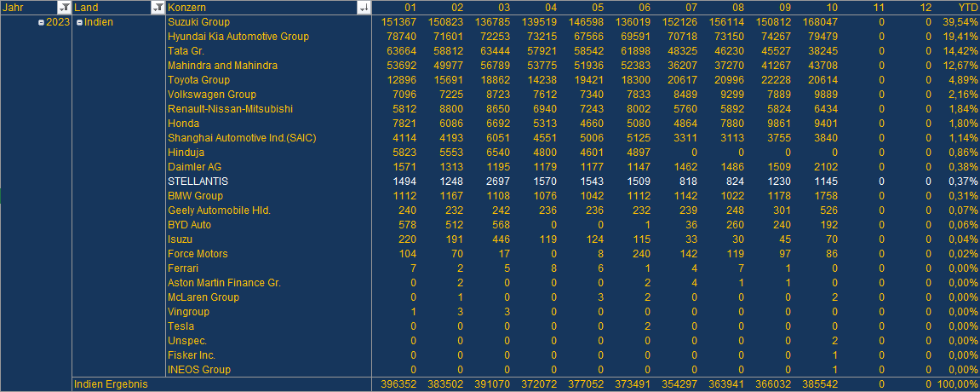Select the STELLANTIS row label
This screenshot has width=980, height=392.
tap(198, 182)
